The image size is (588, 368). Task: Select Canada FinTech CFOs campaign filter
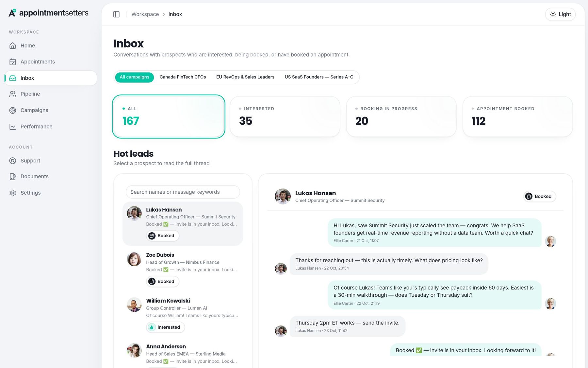[x=183, y=77]
